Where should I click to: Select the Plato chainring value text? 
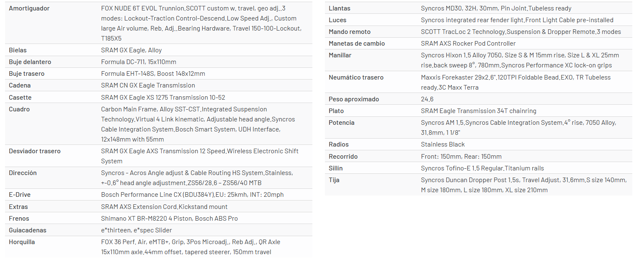coord(478,111)
